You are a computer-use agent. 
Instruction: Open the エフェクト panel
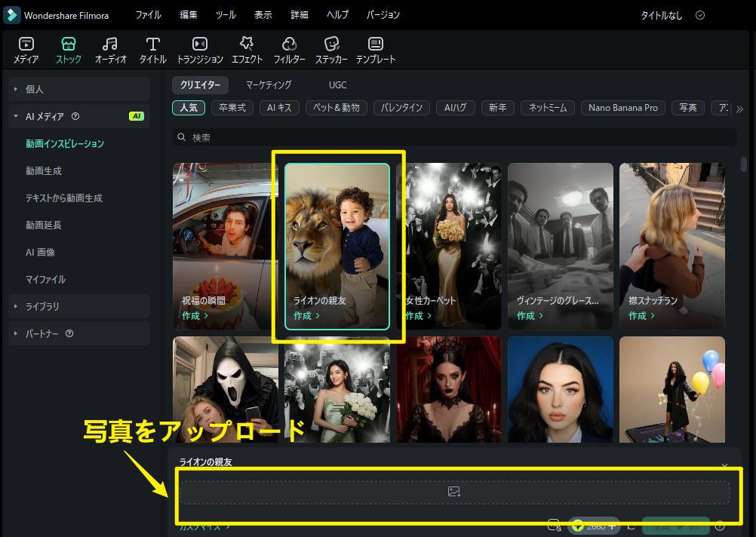point(246,49)
